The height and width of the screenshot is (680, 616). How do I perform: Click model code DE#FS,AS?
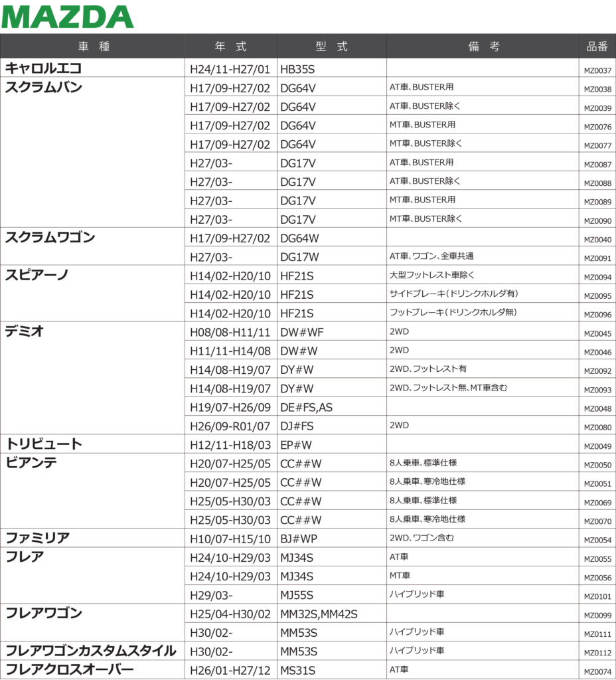(307, 408)
